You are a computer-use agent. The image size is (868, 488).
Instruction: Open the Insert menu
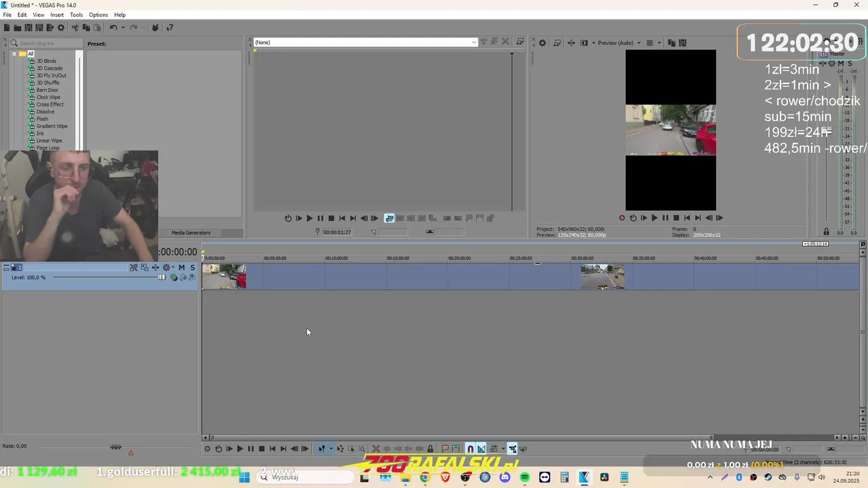tap(57, 15)
